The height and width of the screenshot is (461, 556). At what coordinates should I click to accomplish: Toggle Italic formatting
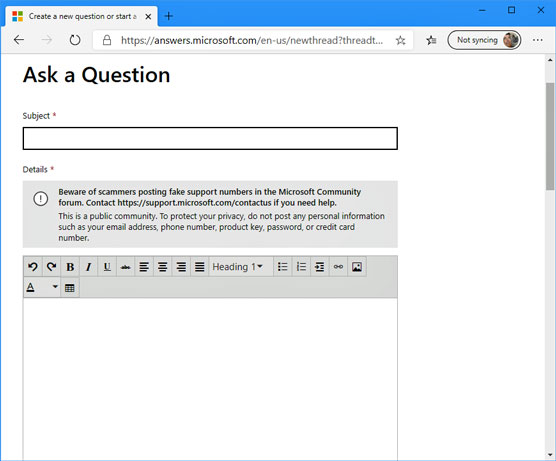pos(89,267)
